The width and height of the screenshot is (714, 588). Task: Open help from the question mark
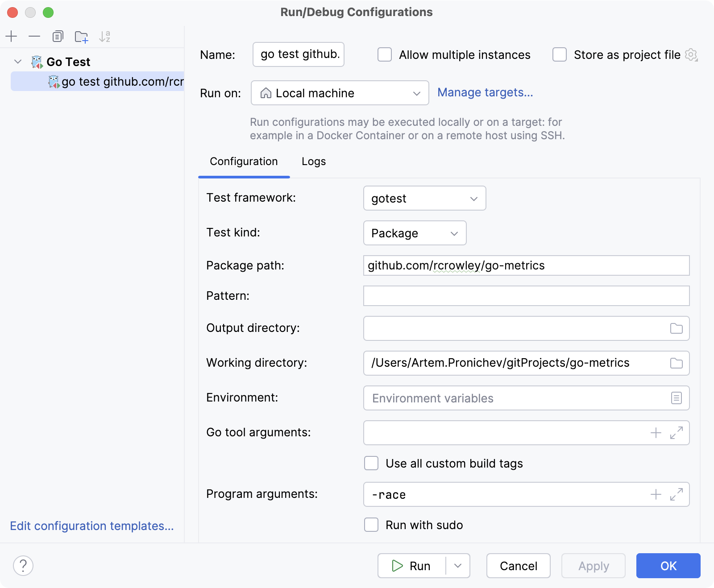pos(23,566)
